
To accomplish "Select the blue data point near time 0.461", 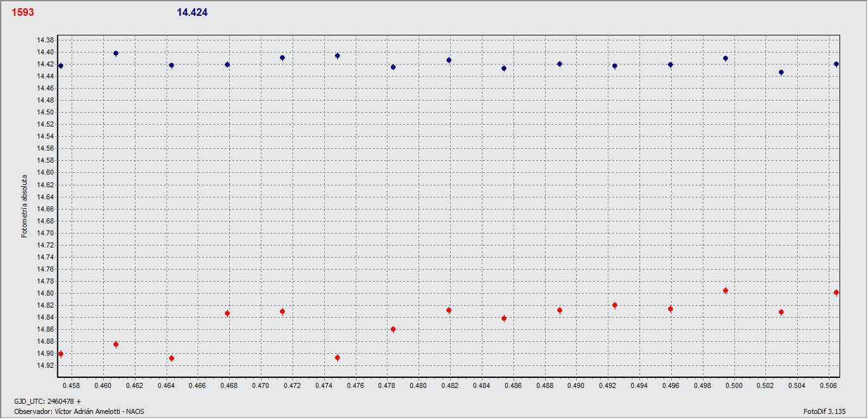I will pos(116,53).
